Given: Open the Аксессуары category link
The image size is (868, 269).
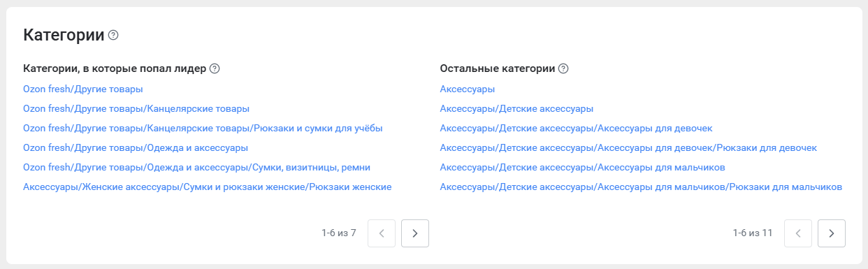Looking at the screenshot, I should [x=468, y=89].
